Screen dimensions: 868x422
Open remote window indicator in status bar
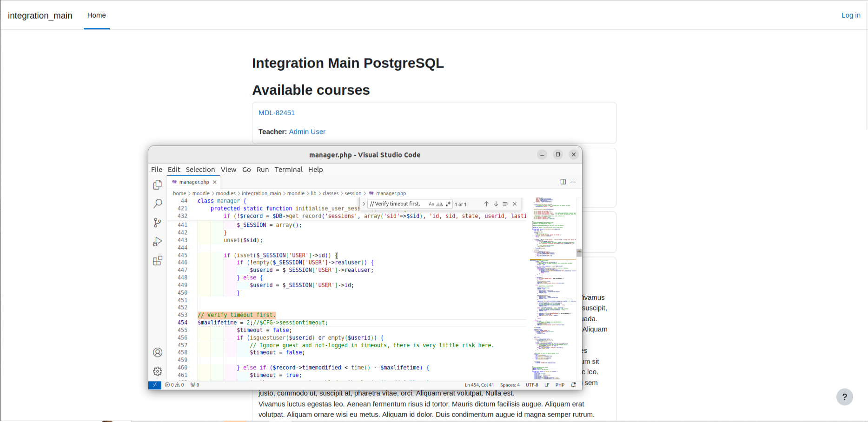(154, 385)
